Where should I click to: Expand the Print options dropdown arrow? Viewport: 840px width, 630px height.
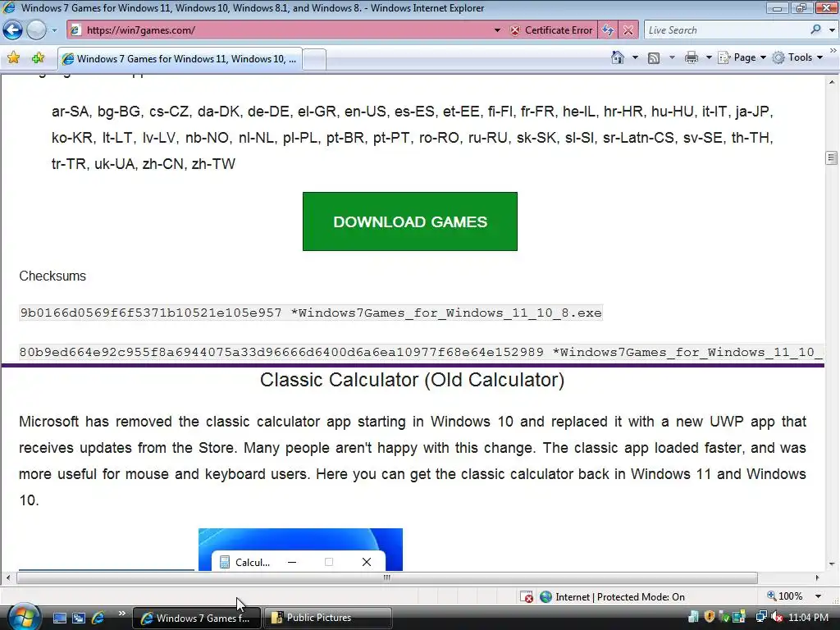pos(709,57)
